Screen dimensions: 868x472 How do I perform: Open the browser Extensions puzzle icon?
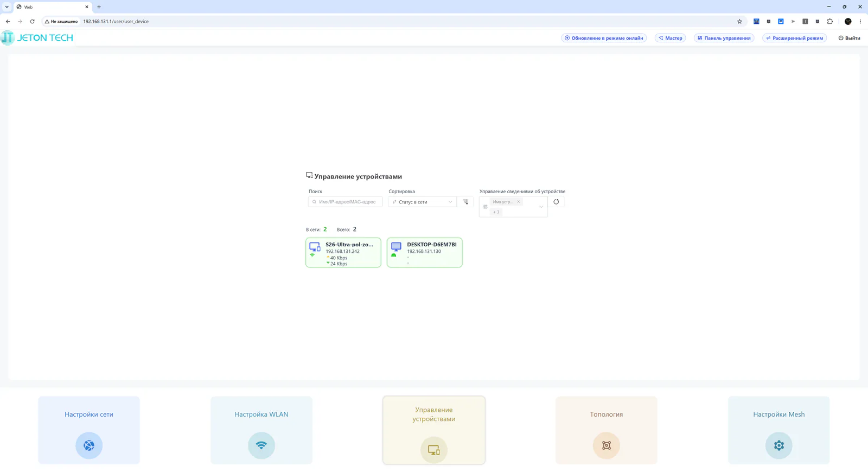click(x=830, y=22)
